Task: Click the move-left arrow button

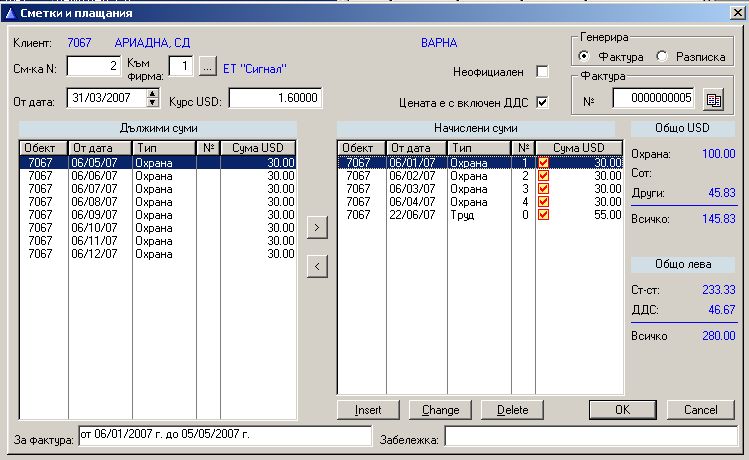Action: [317, 267]
